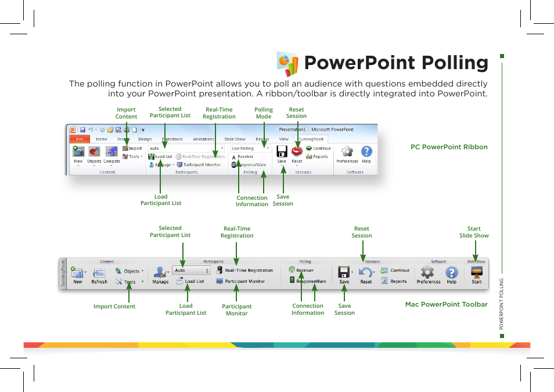Click the 'Sessions' group label in PC ribbon
Screen dimensions: 554x392
(x=303, y=172)
